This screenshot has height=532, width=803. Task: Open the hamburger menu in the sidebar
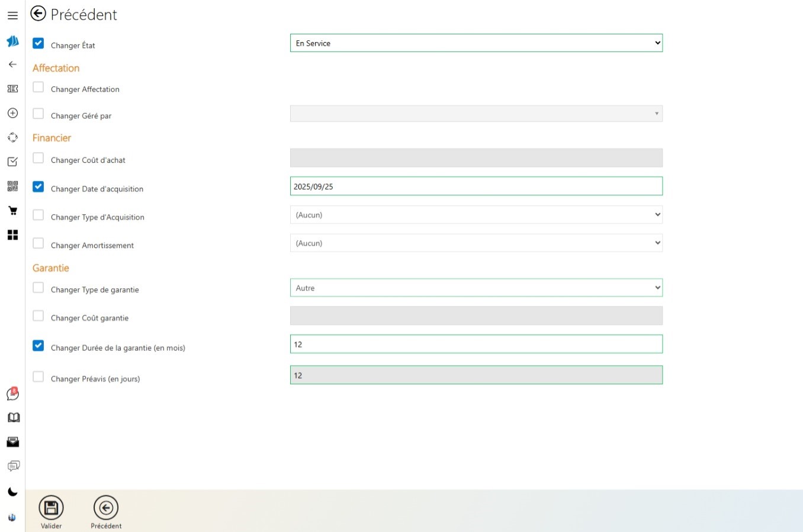tap(12, 15)
